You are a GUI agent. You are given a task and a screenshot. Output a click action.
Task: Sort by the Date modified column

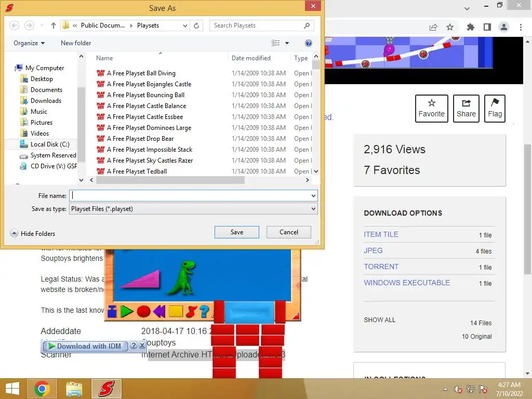coord(259,58)
